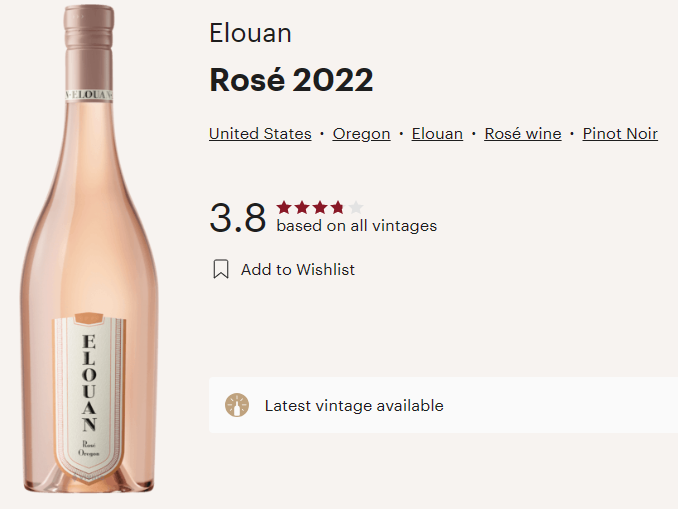Click the Add to Wishlist text
678x509 pixels.
pos(298,269)
